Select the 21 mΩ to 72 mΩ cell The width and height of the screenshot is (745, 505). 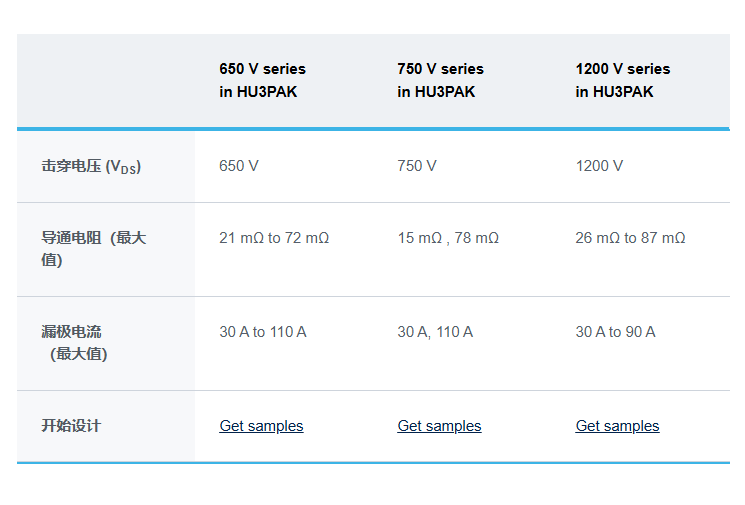(274, 238)
